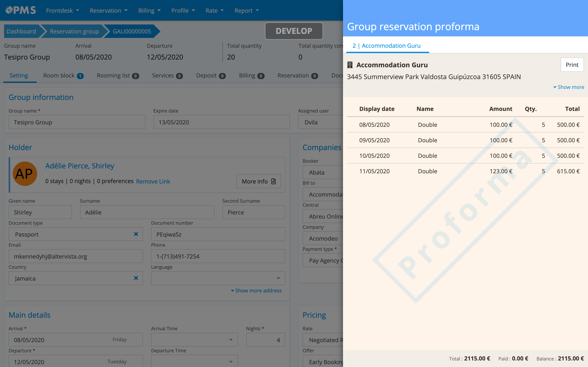The width and height of the screenshot is (588, 367).
Task: Open the Frontdesk menu
Action: [x=62, y=10]
